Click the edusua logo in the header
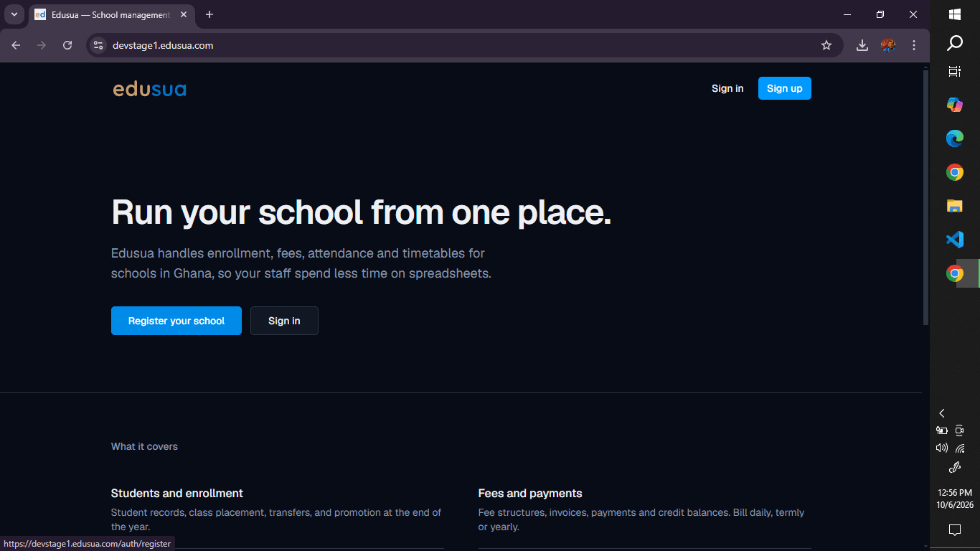Screen dimensions: 980x551 149,89
